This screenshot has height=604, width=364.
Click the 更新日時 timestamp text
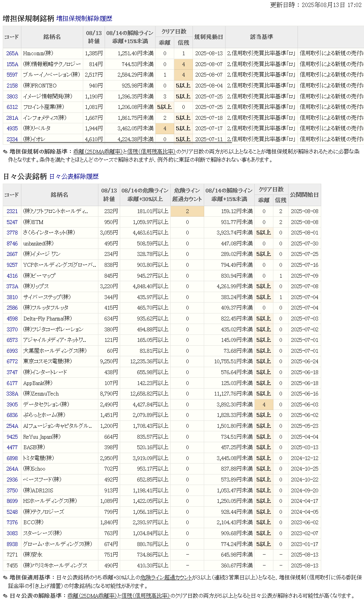(x=316, y=5)
